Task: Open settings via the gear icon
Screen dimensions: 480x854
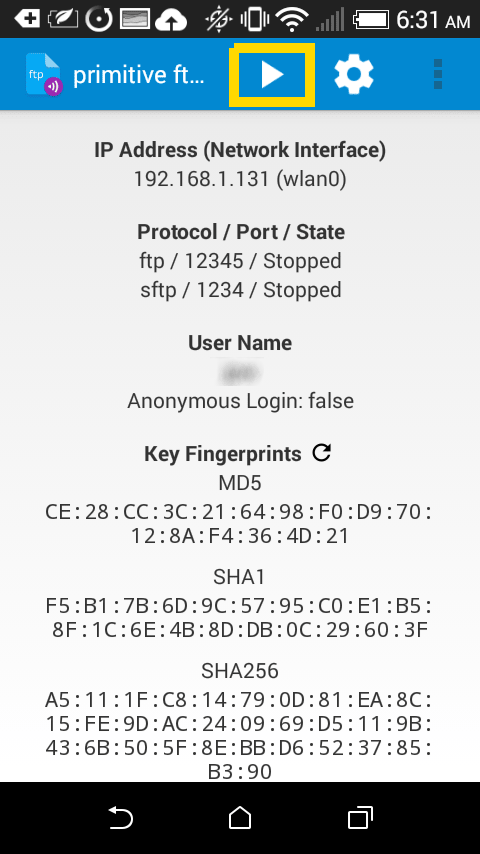Action: (354, 74)
